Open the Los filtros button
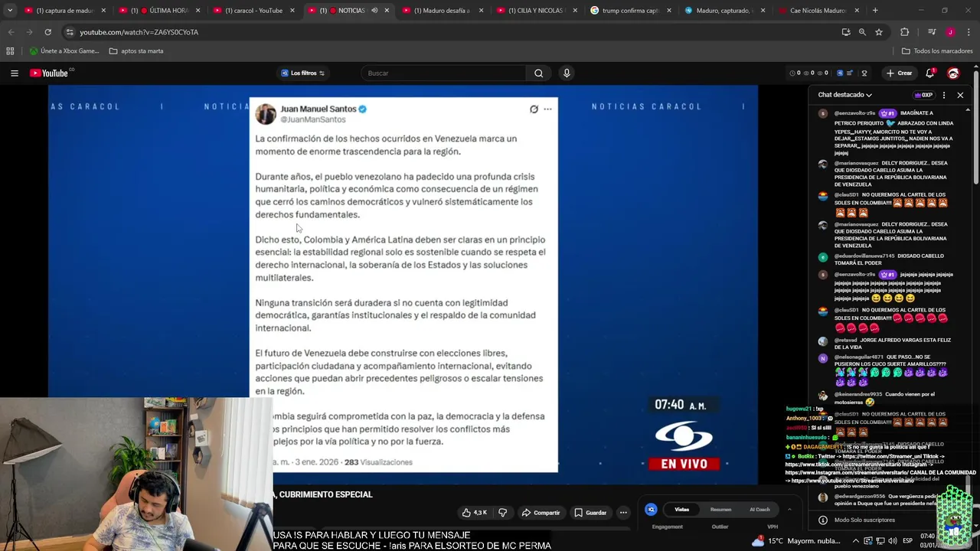 (x=303, y=73)
